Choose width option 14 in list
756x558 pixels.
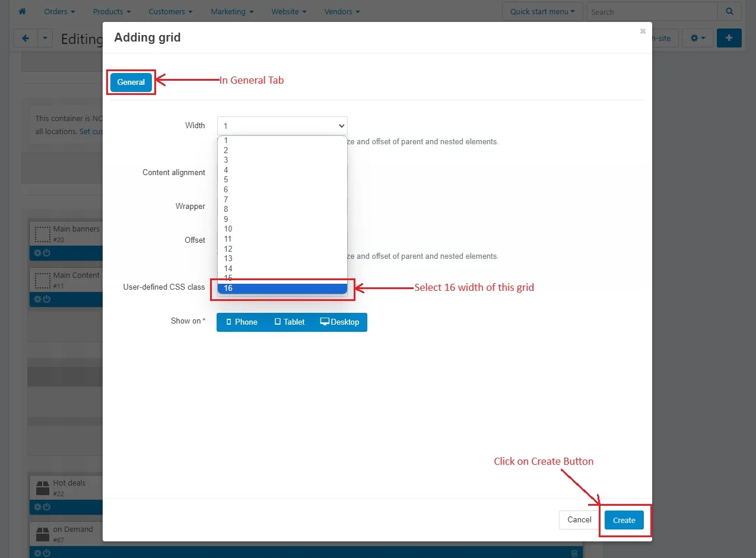click(282, 269)
